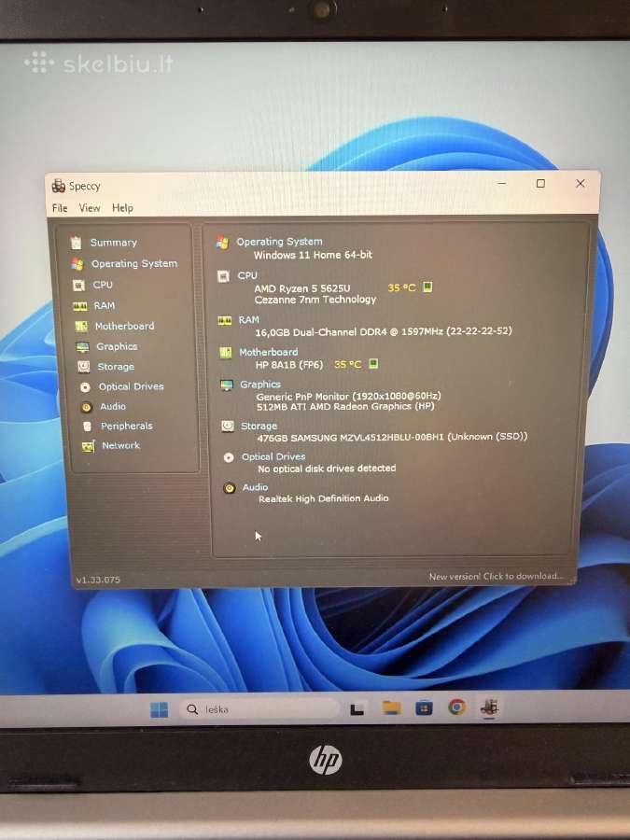Open the File menu in Speccy
The height and width of the screenshot is (840, 630).
60,208
